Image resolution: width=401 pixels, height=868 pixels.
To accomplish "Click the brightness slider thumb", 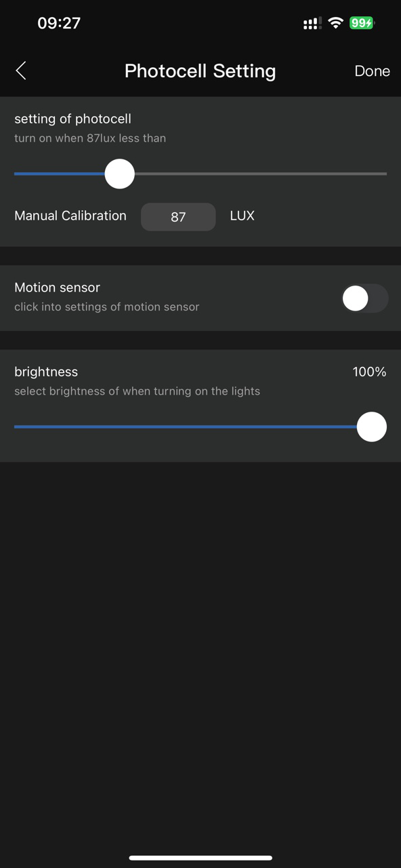I will click(371, 427).
